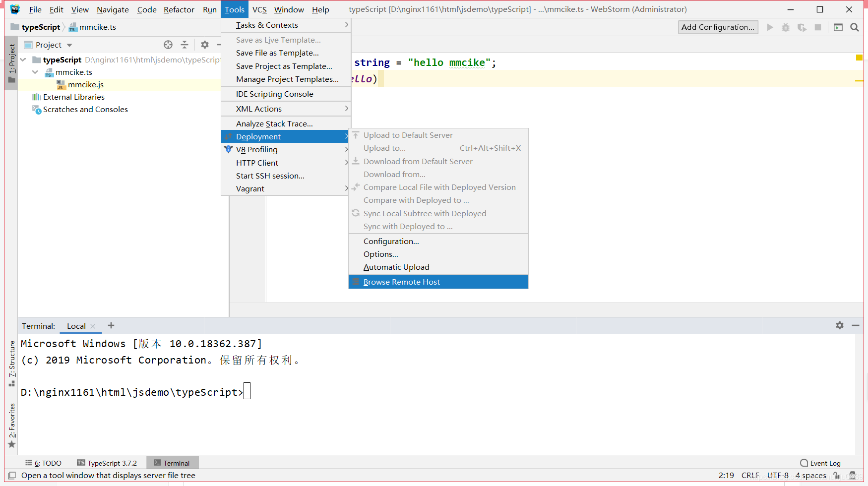Click the External Libraries icon
This screenshot has width=868, height=486.
(x=37, y=97)
